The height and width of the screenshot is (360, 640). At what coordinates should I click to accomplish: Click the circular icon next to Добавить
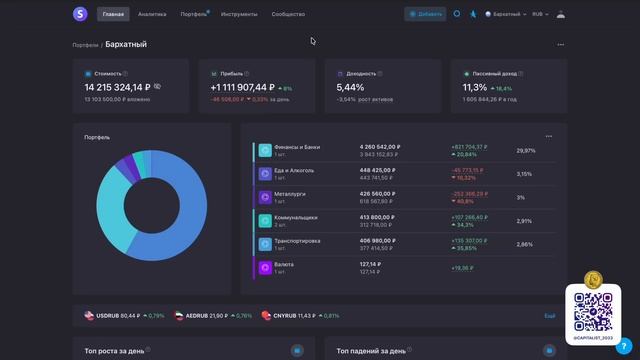(x=457, y=14)
